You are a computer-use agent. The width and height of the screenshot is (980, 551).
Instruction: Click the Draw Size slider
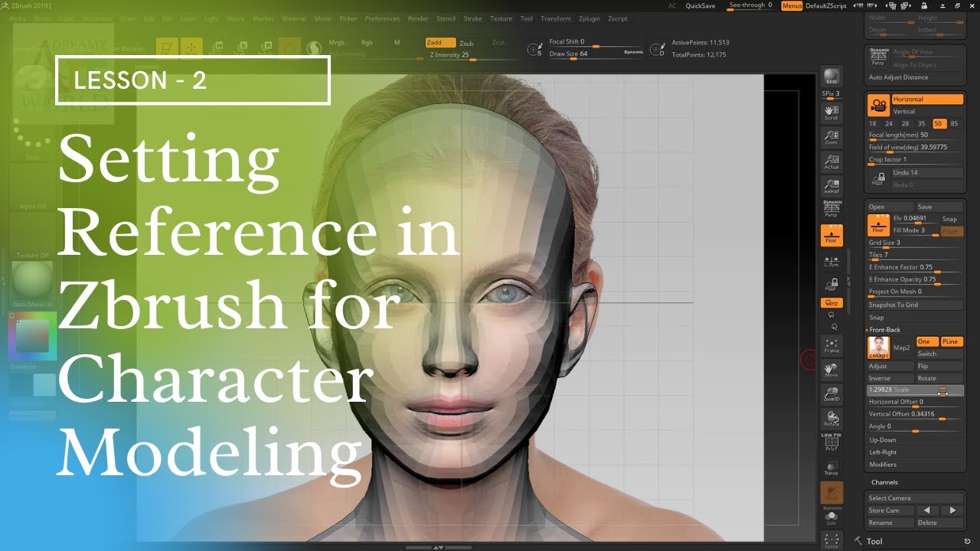tap(596, 54)
